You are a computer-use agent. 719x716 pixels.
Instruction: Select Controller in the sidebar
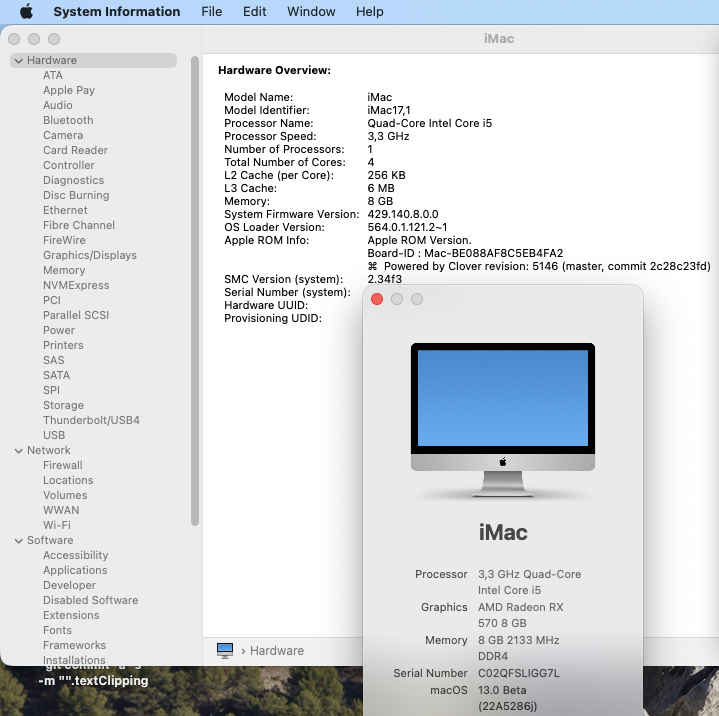coord(69,165)
